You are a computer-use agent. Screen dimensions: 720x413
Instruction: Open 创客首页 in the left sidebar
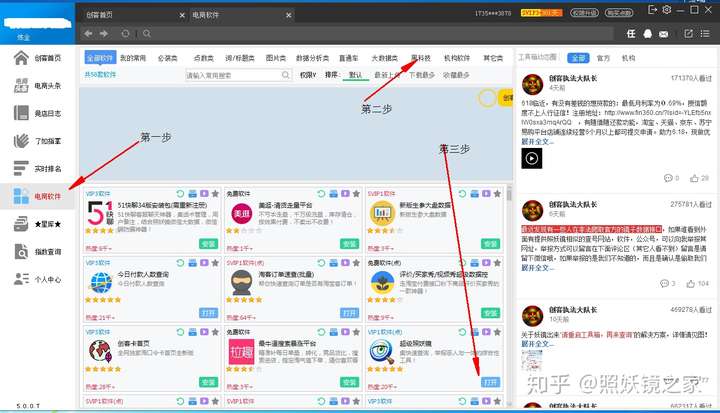(x=37, y=58)
